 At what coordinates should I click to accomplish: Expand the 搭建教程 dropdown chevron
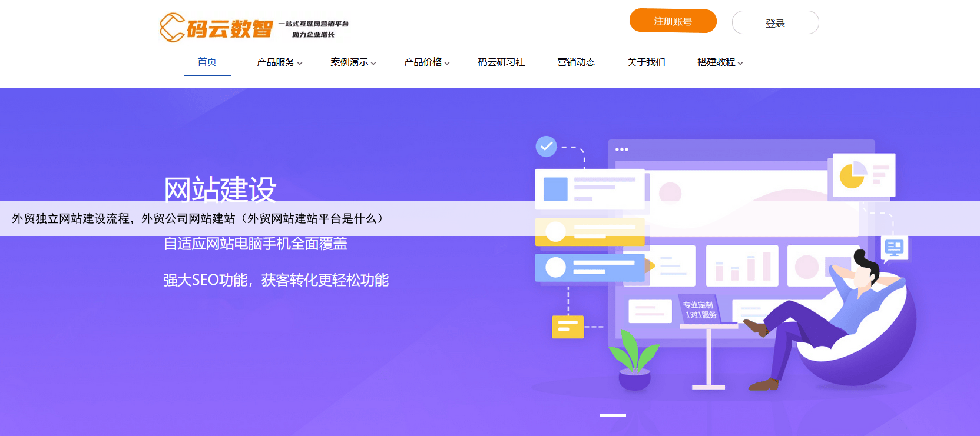click(740, 63)
